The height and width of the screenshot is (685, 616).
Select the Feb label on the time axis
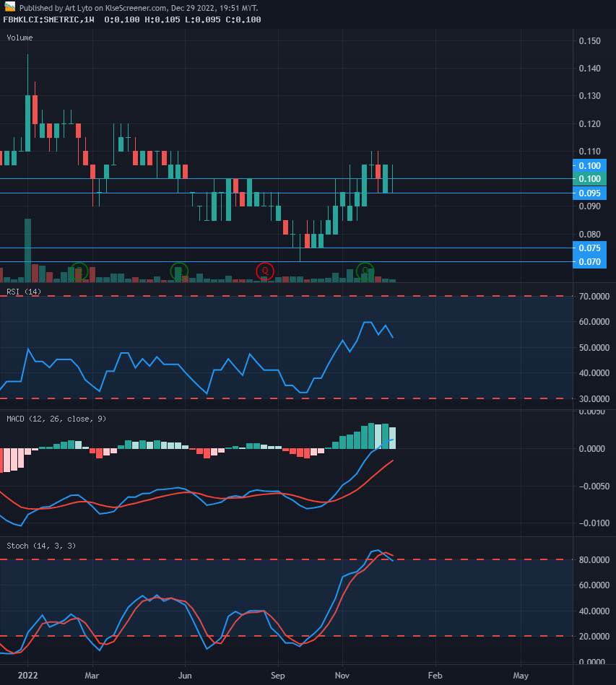435,676
